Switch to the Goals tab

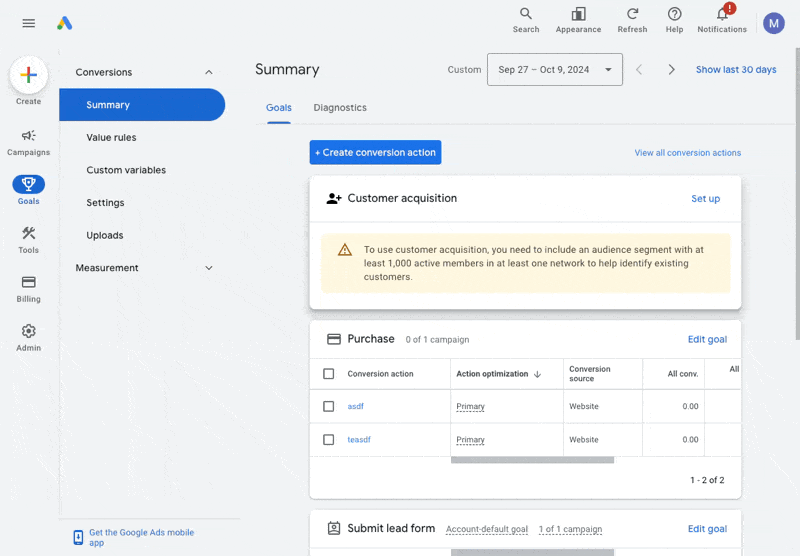279,108
